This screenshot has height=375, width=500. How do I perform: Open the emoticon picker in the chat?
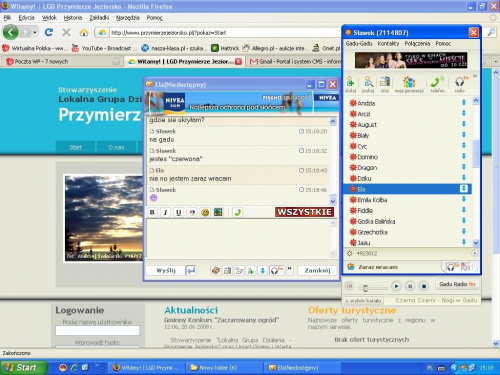[x=205, y=212]
